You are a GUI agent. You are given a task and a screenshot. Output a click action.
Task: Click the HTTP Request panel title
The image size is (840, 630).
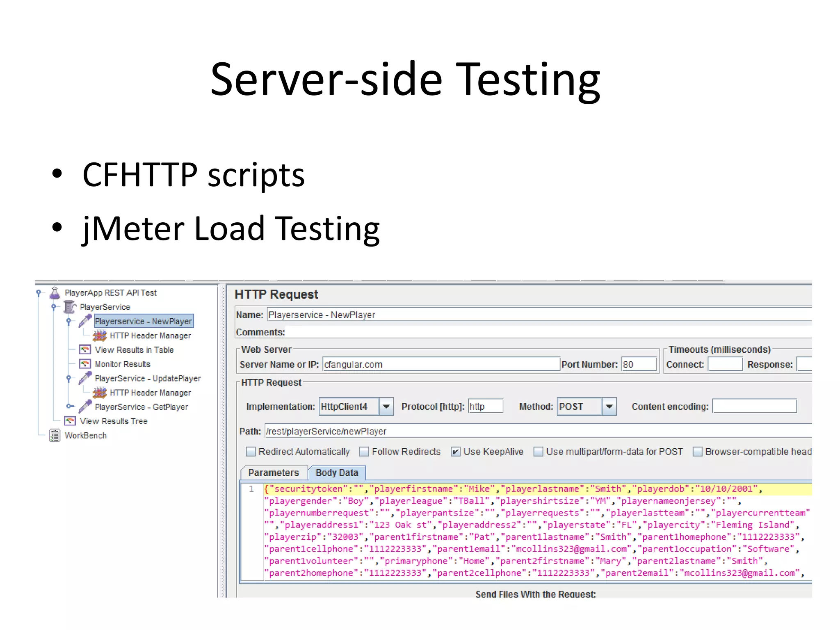276,294
